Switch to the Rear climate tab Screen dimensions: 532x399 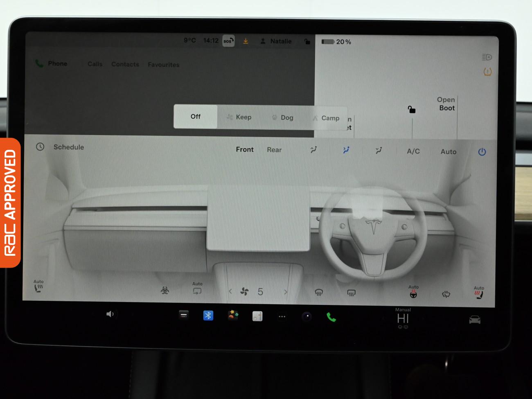274,150
